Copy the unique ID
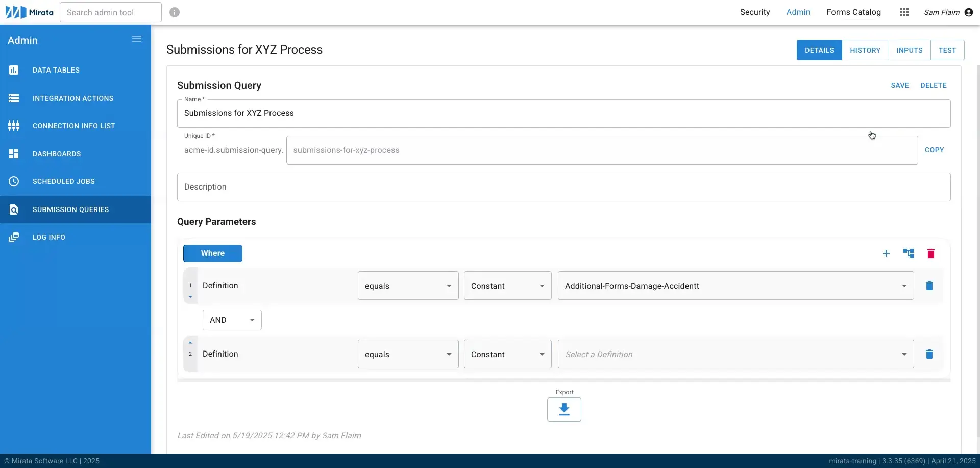The height and width of the screenshot is (468, 980). click(935, 150)
